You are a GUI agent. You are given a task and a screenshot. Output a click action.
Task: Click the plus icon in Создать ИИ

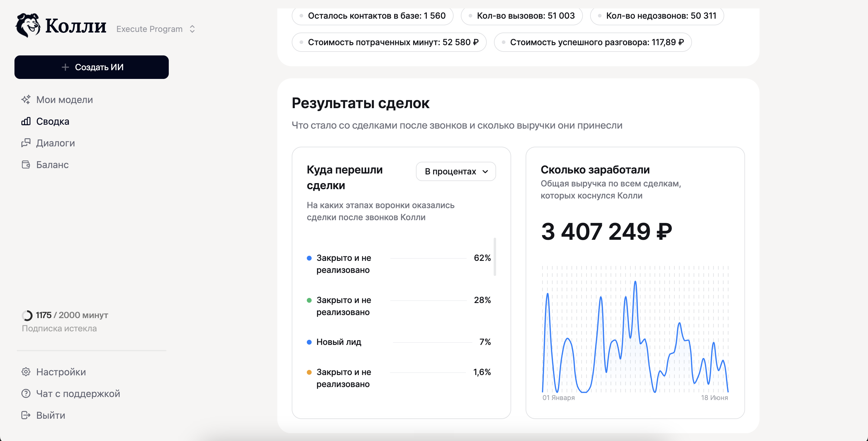(65, 67)
